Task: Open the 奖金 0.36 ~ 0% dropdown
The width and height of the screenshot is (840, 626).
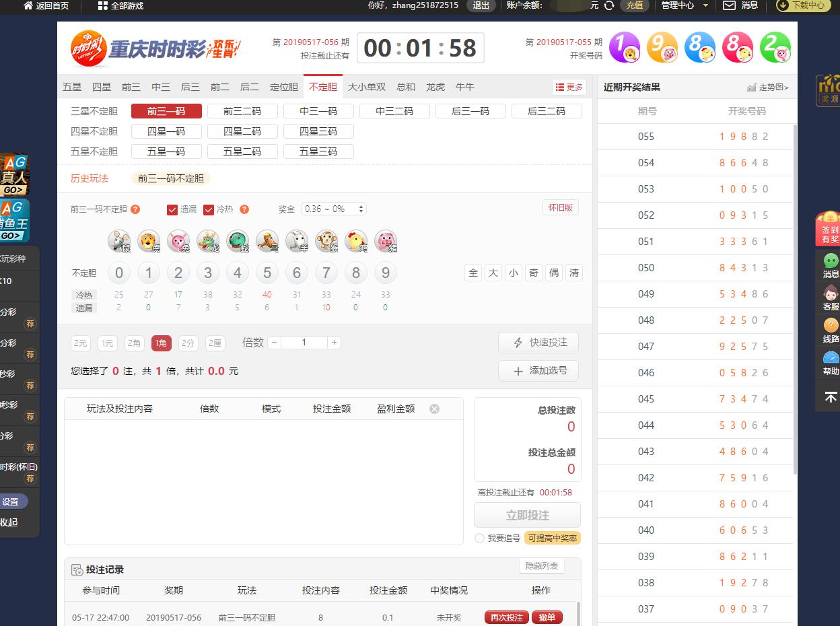Action: coord(333,209)
